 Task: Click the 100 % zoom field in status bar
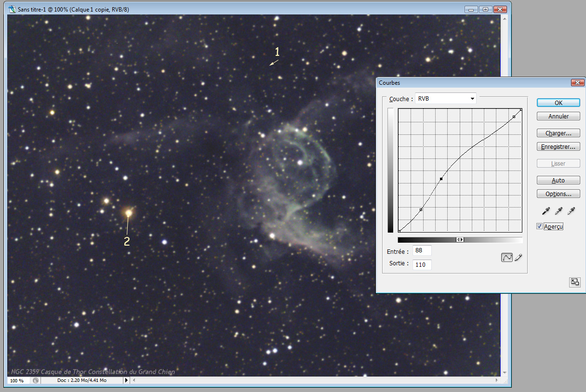[18, 380]
